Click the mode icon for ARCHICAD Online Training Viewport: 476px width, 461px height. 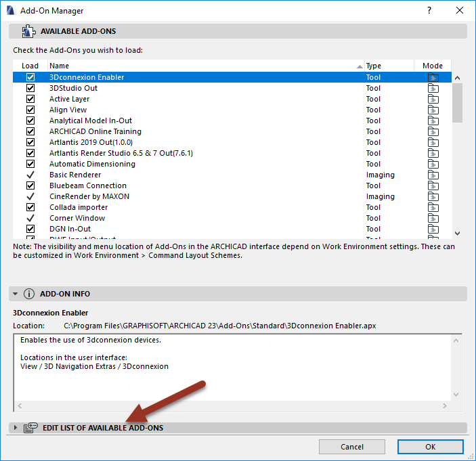433,132
